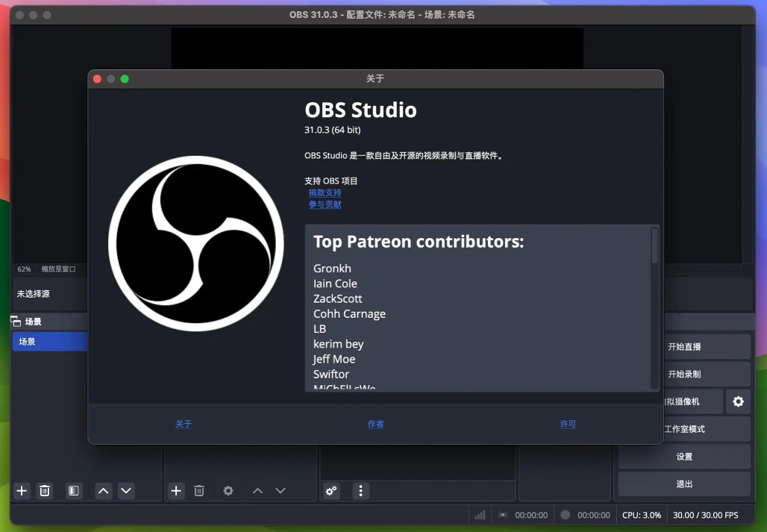Screen dimensions: 767x532
Task: Open the 缩放至窗口 scaling dropdown
Action: [58, 269]
